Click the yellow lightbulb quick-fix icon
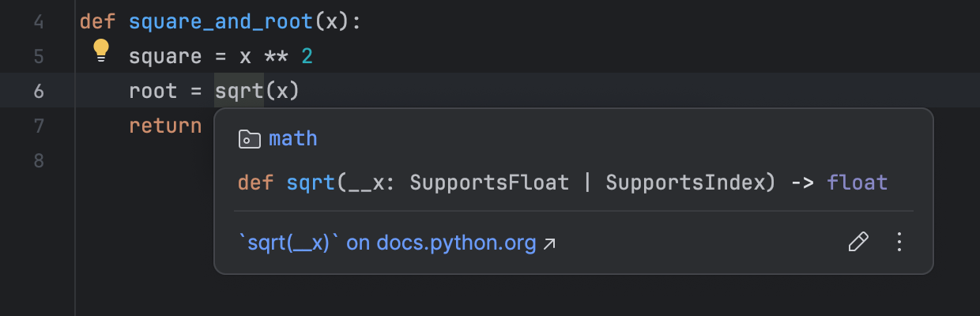This screenshot has height=316, width=980. tap(101, 51)
